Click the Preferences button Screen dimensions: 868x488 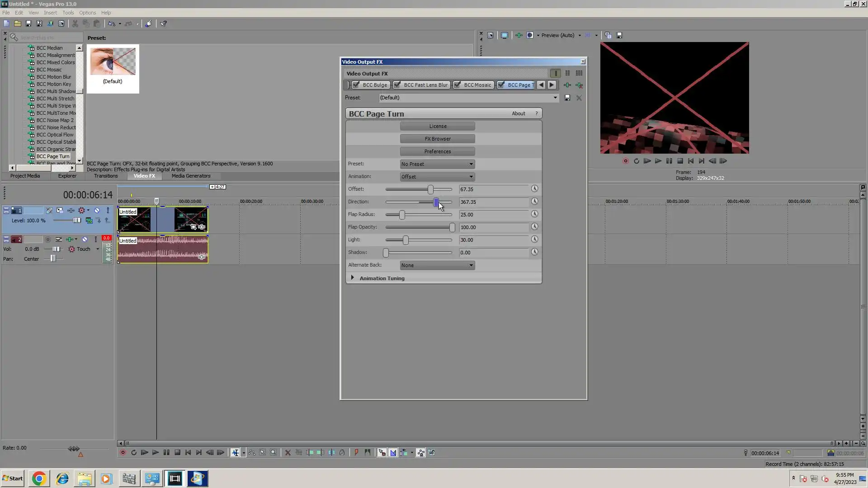coord(437,151)
